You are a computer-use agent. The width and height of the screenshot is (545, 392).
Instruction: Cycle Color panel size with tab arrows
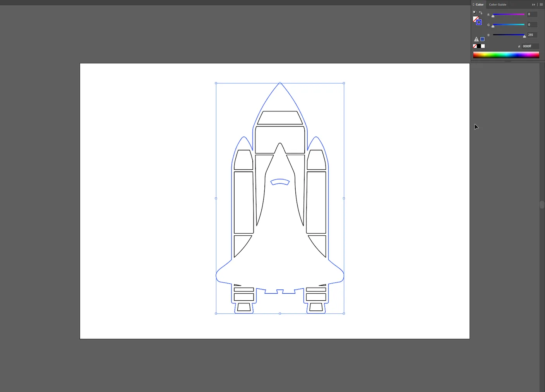pos(473,5)
